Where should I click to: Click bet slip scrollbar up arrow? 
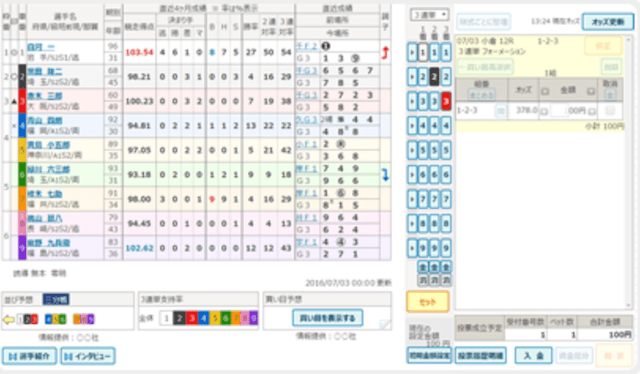[629, 40]
